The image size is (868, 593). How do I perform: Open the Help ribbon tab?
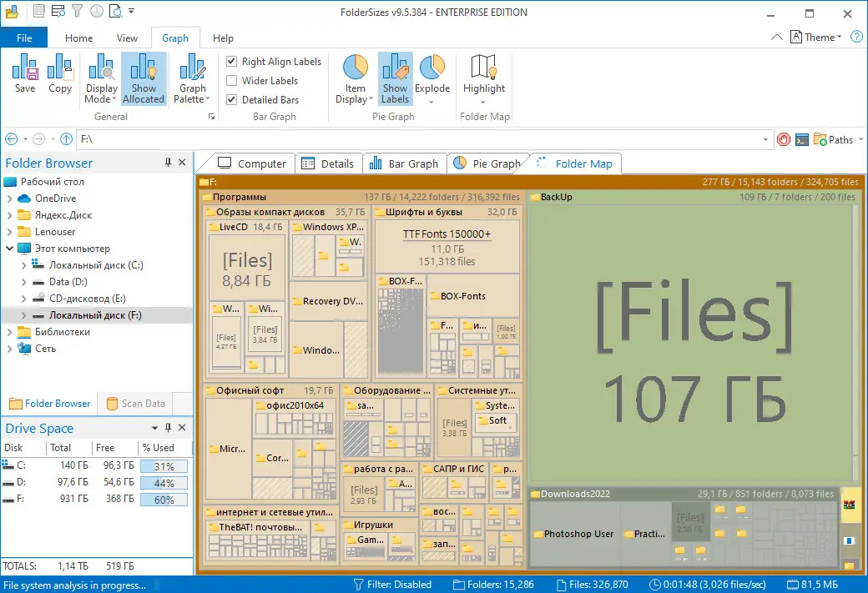(x=223, y=38)
